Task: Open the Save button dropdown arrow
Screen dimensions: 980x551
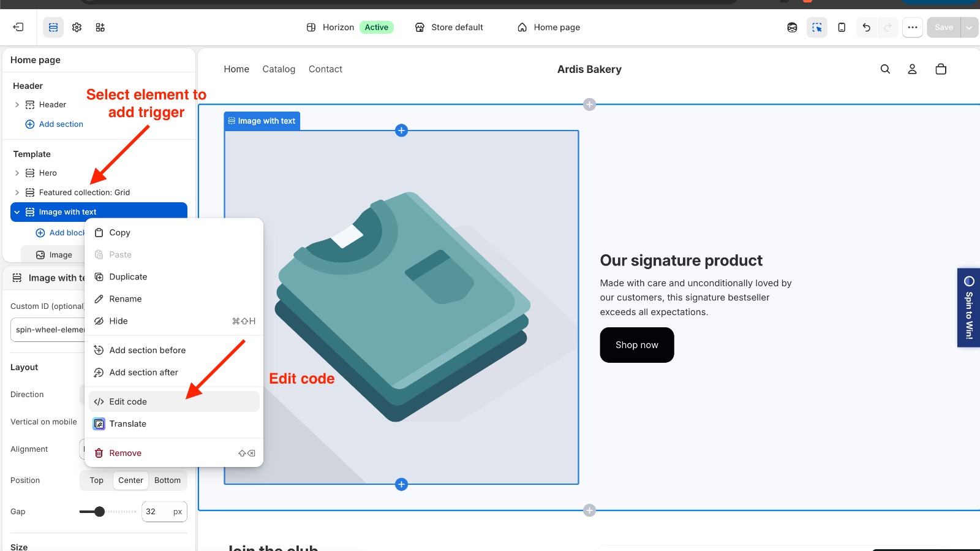Action: 969,27
